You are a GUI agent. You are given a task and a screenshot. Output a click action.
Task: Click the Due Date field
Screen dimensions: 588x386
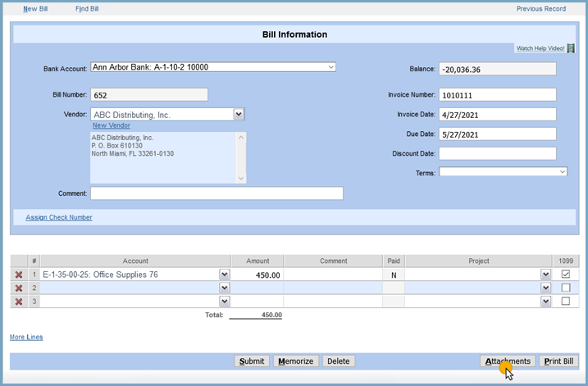[498, 134]
